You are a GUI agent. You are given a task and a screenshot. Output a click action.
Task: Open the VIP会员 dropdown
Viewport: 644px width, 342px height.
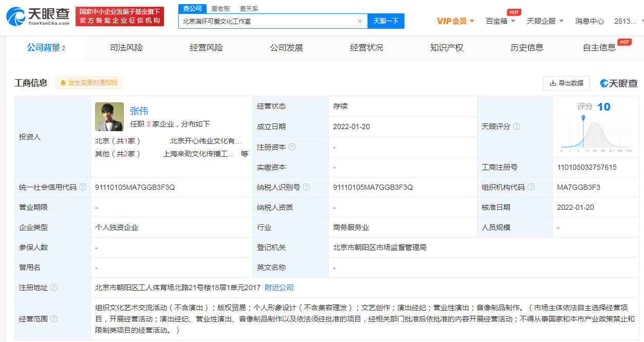coord(455,21)
